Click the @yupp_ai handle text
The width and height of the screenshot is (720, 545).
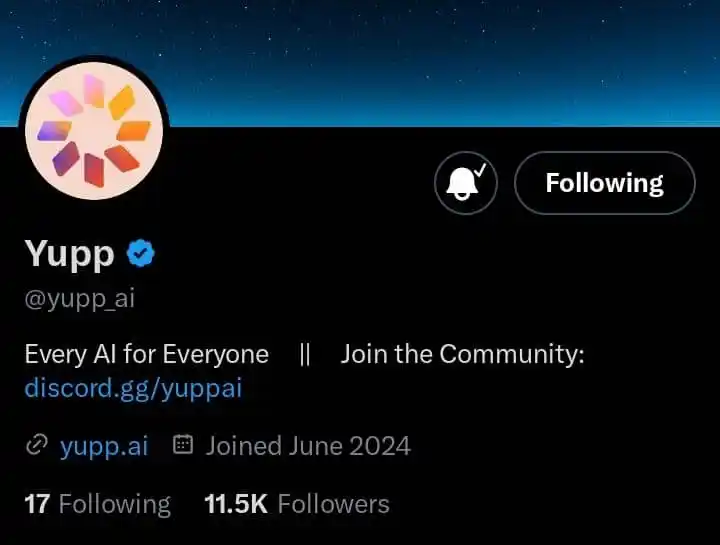pyautogui.click(x=79, y=299)
